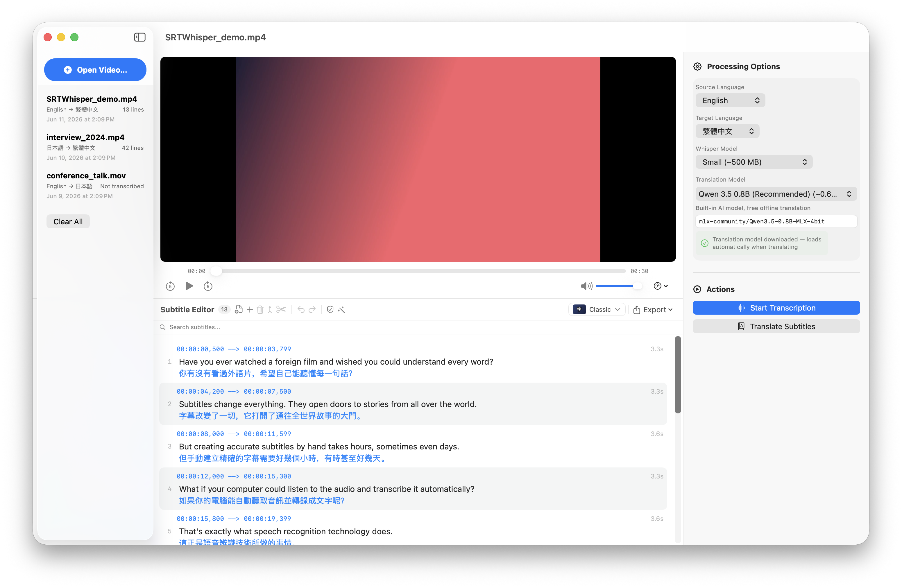Open the Classic subtitle style dropdown
This screenshot has height=588, width=902.
(597, 309)
